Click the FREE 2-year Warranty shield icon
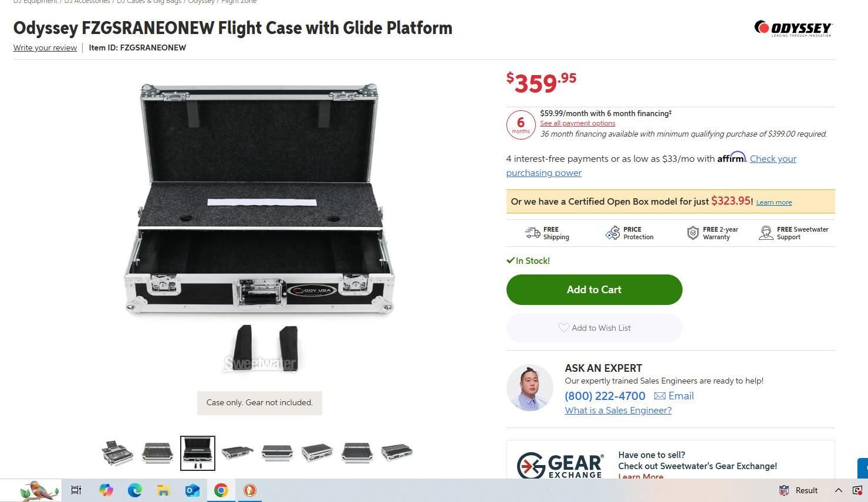The width and height of the screenshot is (868, 502). click(x=694, y=232)
